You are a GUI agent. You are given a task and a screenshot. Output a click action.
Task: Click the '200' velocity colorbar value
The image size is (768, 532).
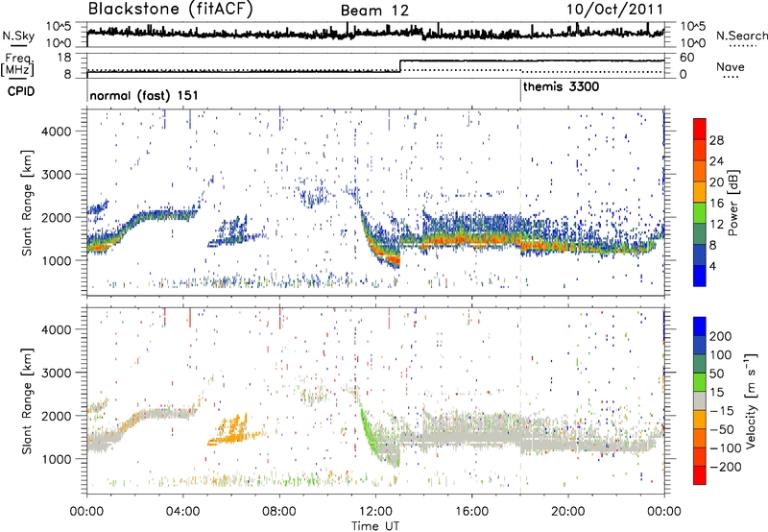(721, 336)
